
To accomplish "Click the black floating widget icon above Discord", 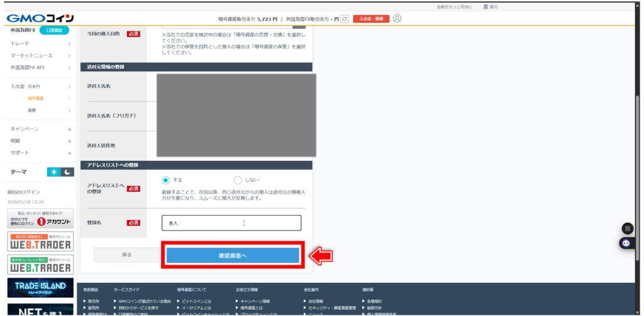I will pyautogui.click(x=626, y=229).
